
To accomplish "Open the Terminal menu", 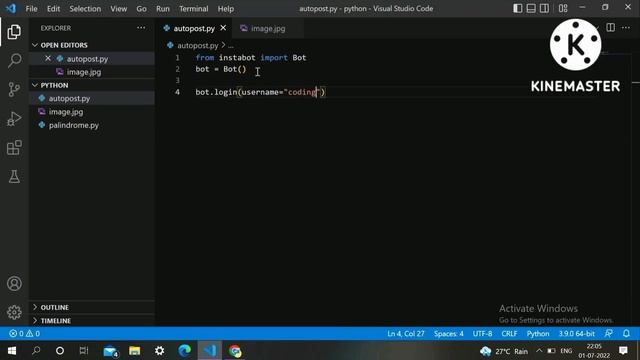I will click(193, 9).
